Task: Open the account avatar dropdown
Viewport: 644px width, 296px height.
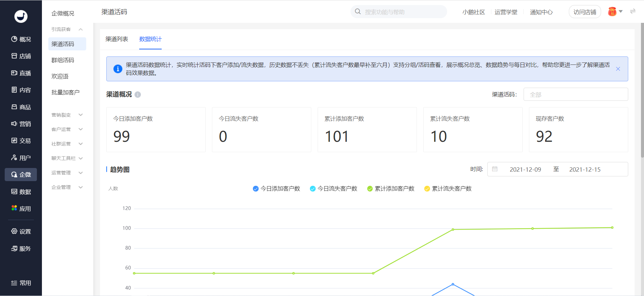Action: click(x=615, y=12)
